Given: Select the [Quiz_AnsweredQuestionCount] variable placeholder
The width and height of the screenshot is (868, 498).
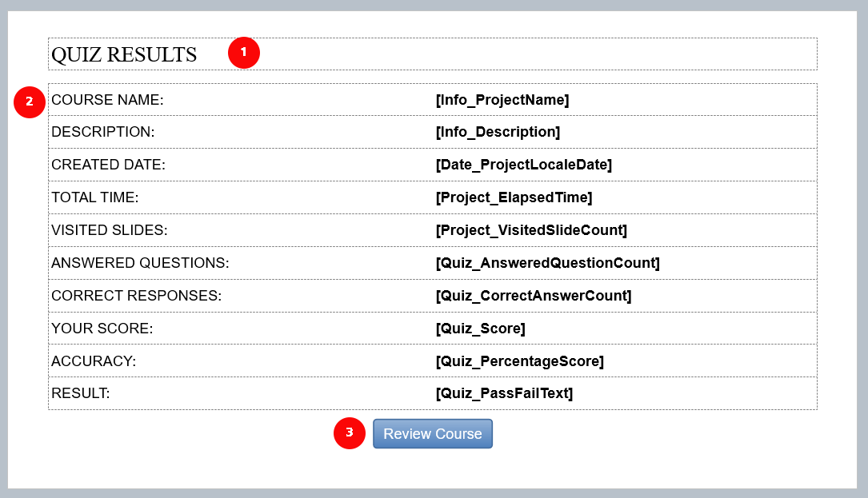Looking at the screenshot, I should pyautogui.click(x=547, y=262).
